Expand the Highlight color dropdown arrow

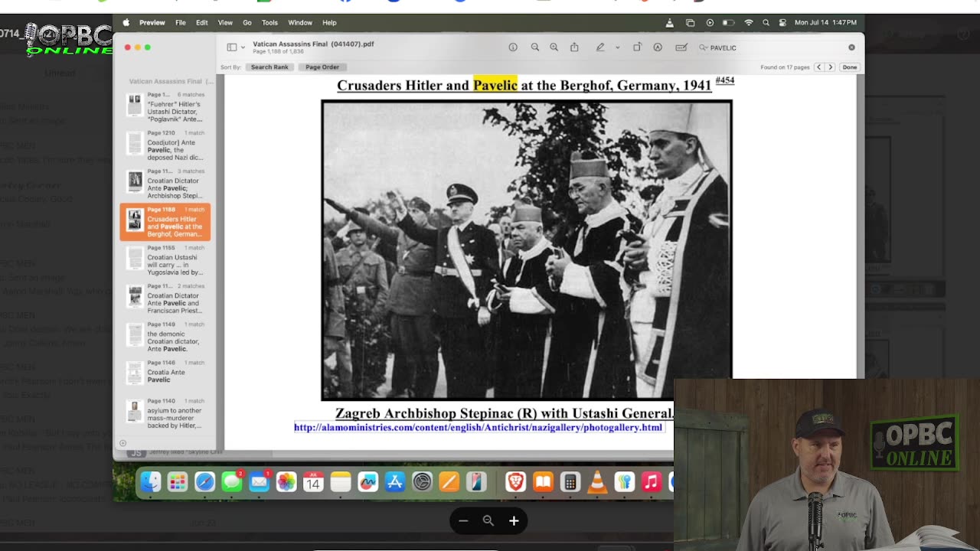(617, 47)
